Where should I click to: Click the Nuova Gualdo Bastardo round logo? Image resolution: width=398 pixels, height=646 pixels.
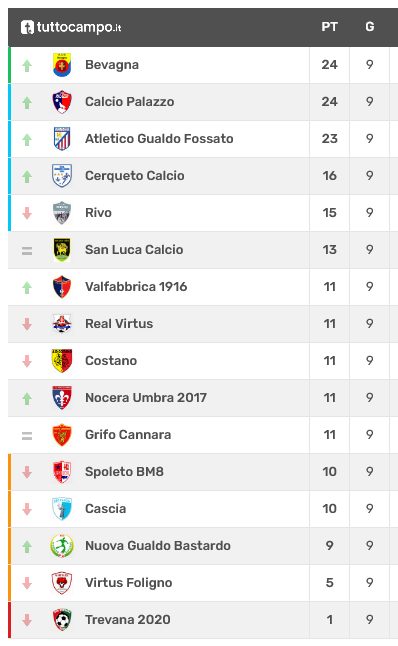coord(62,546)
